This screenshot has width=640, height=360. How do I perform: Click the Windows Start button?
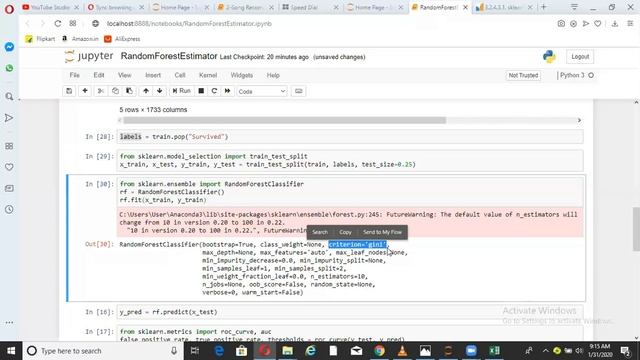pyautogui.click(x=11, y=351)
